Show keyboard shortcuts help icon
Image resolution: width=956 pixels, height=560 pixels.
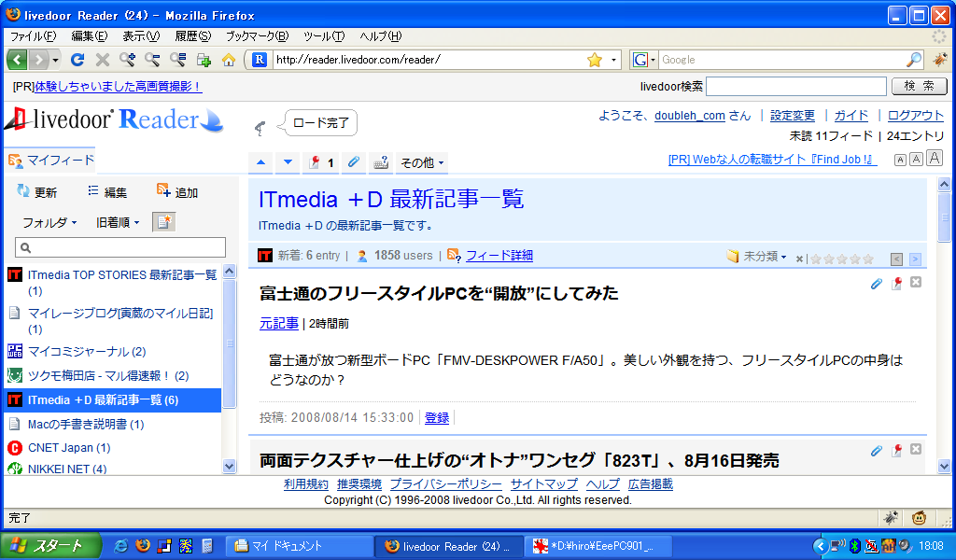pos(381,162)
